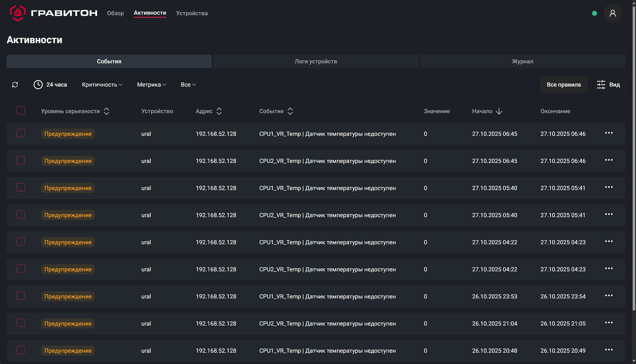This screenshot has width=636, height=364.
Task: Go to Устройства in top navigation
Action: (x=192, y=13)
